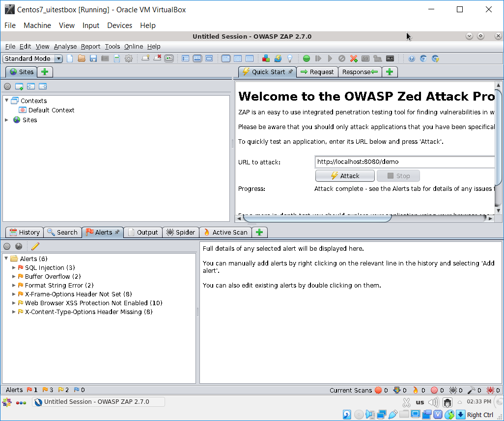Open the Tools menu
The image size is (504, 421).
coord(112,47)
